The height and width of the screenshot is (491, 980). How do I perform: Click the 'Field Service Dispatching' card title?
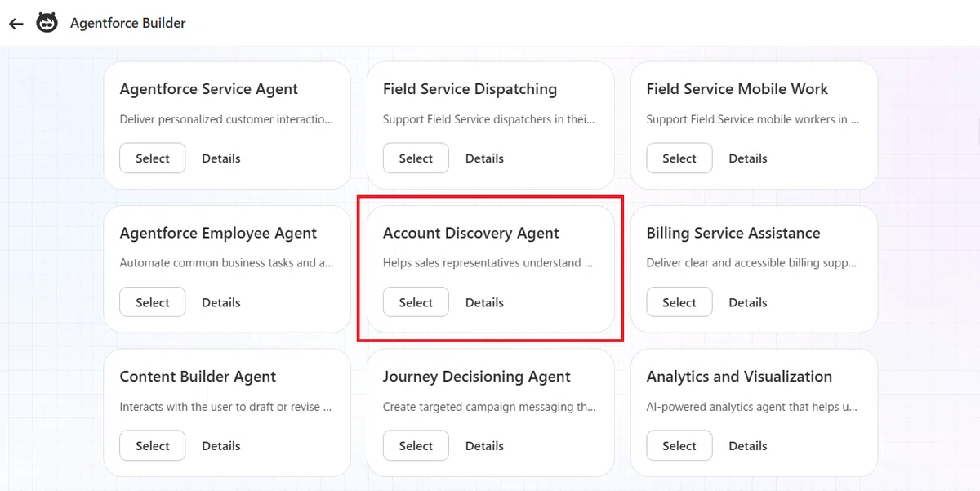[470, 89]
